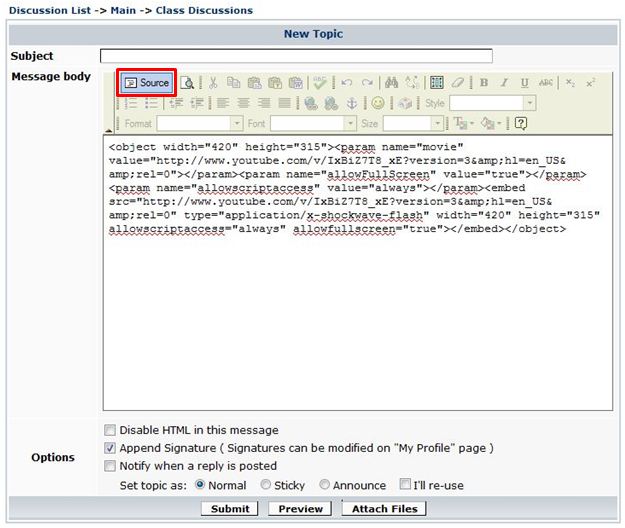Toggle Superscript formatting

[x=591, y=82]
